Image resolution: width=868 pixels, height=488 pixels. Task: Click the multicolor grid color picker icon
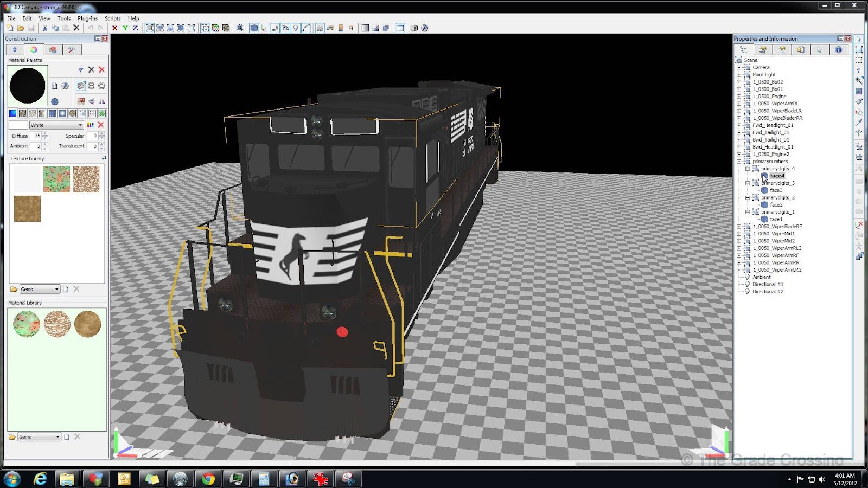point(91,125)
